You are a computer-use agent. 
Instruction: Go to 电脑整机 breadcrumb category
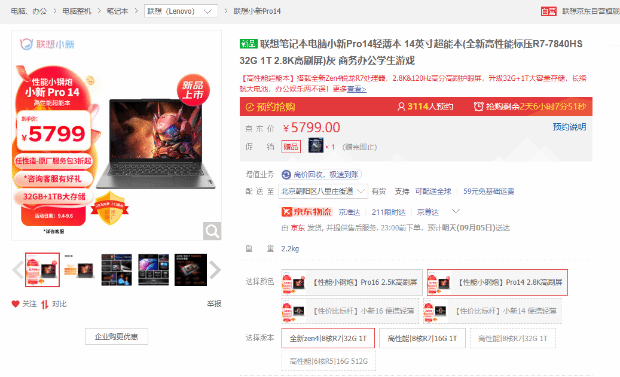77,11
